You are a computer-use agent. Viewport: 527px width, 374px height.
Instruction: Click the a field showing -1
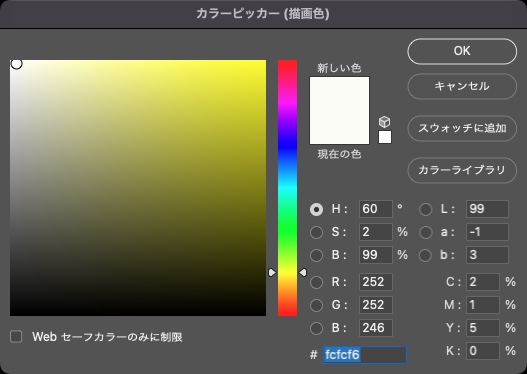click(487, 232)
